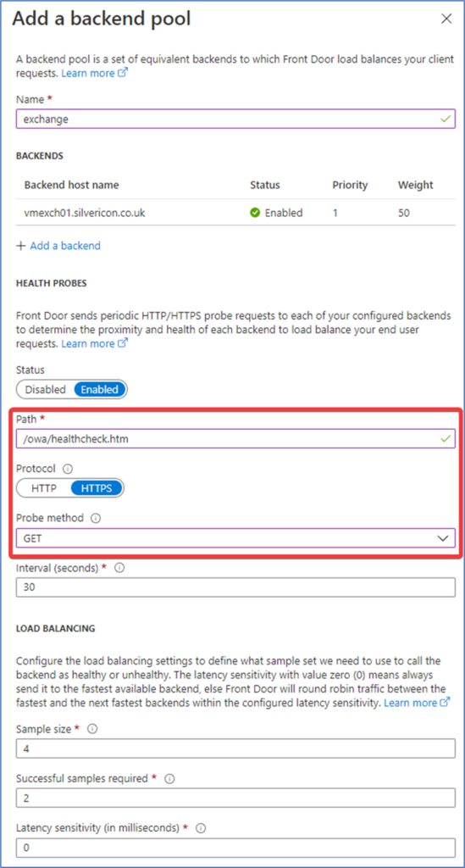
Task: Click the Add a backend link
Action: click(65, 246)
